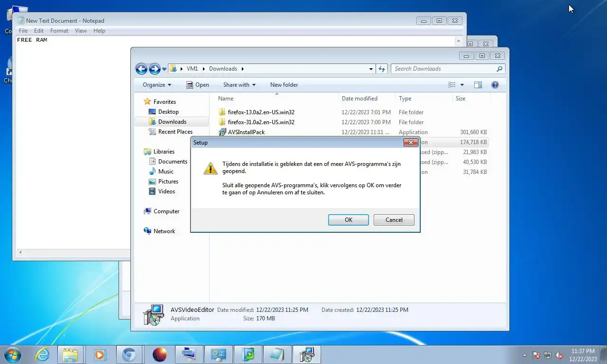Open the Notepad Help menu
Viewport: 607px width, 364px height.
(x=99, y=31)
